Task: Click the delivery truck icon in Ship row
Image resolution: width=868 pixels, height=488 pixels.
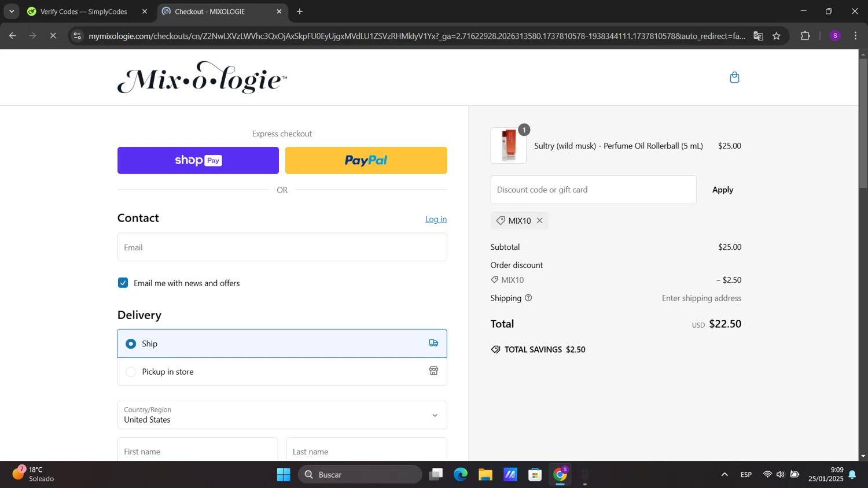Action: click(x=433, y=343)
